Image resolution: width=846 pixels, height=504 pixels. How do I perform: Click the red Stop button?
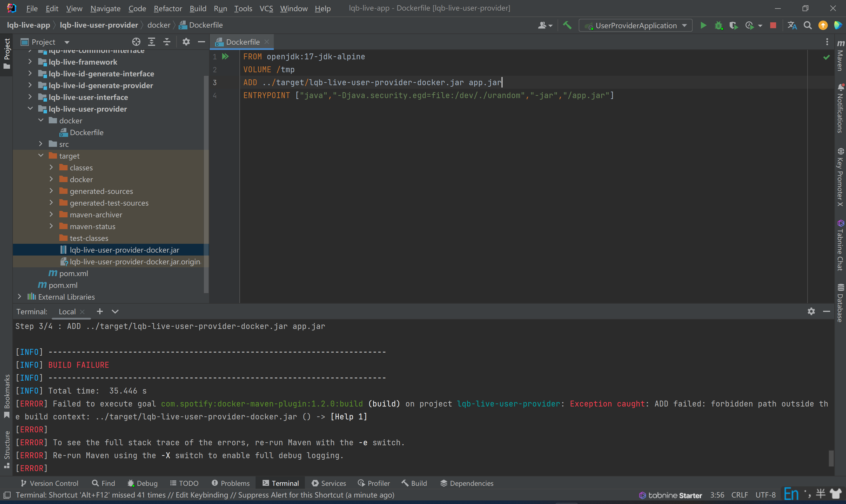click(773, 26)
